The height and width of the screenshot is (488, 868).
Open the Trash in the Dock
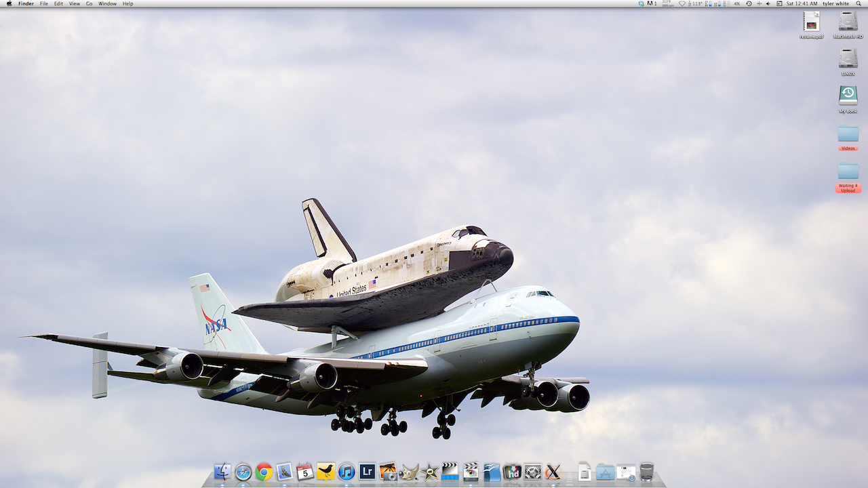coord(647,472)
